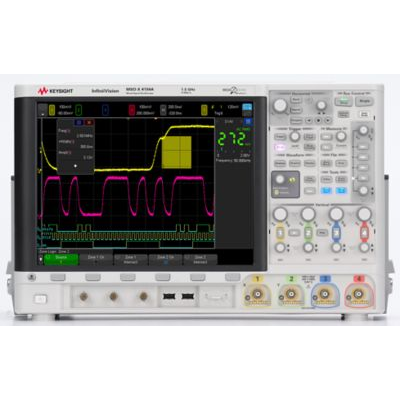Screen dimensions: 400x400
Task: Turn the horizontal position knob
Action: pyautogui.click(x=321, y=105)
